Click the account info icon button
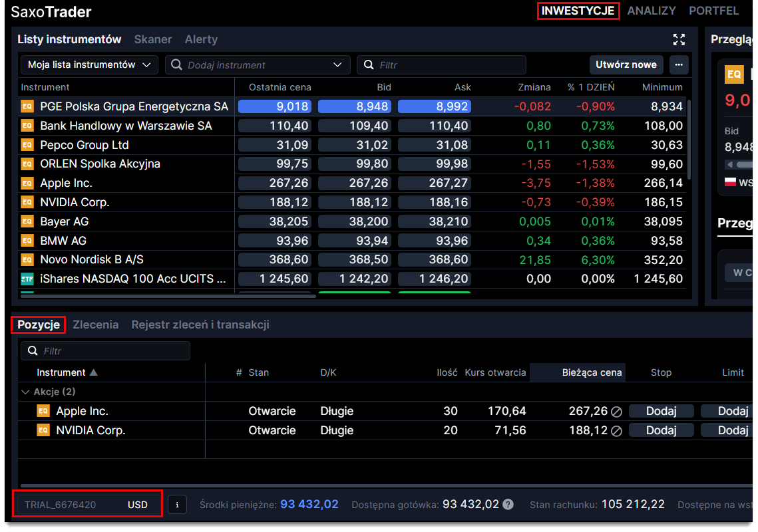 pos(177,505)
